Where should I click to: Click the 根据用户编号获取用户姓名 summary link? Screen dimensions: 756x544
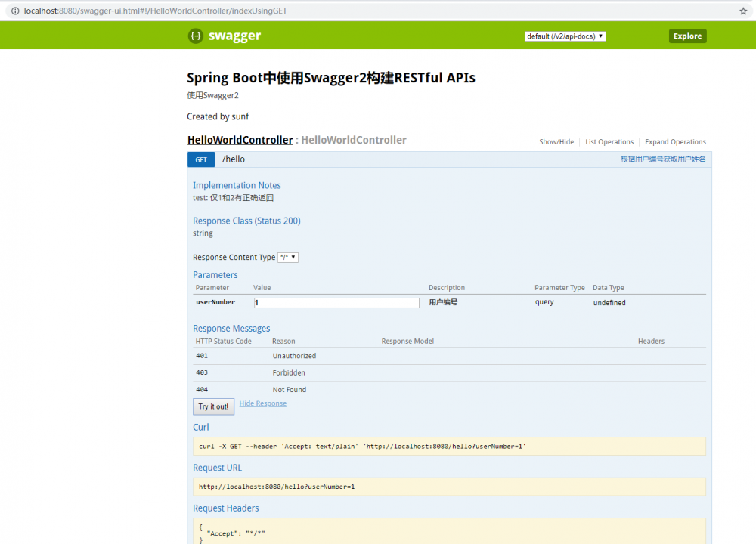pyautogui.click(x=663, y=159)
